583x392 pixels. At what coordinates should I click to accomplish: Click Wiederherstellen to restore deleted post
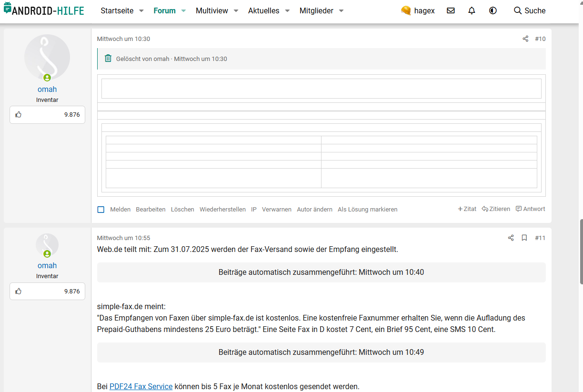[222, 210]
